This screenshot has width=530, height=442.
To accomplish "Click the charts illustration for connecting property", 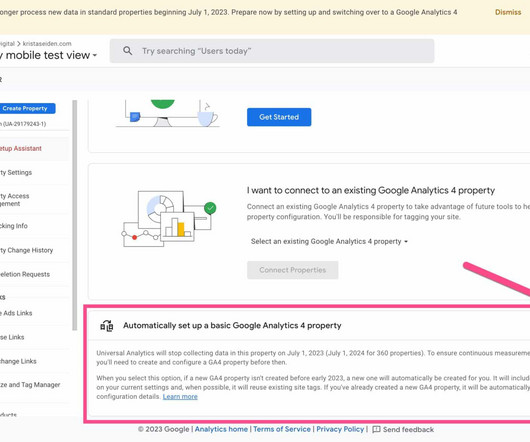I will [x=169, y=219].
